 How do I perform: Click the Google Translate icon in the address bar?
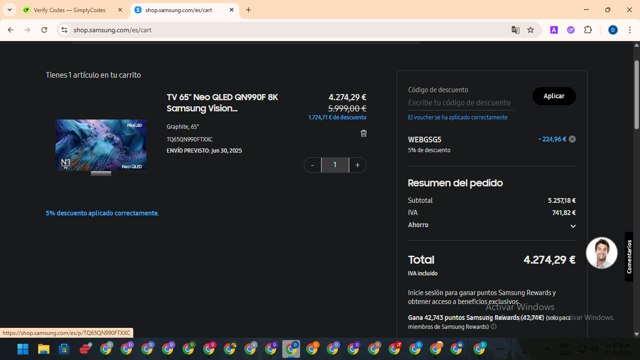pyautogui.click(x=516, y=30)
